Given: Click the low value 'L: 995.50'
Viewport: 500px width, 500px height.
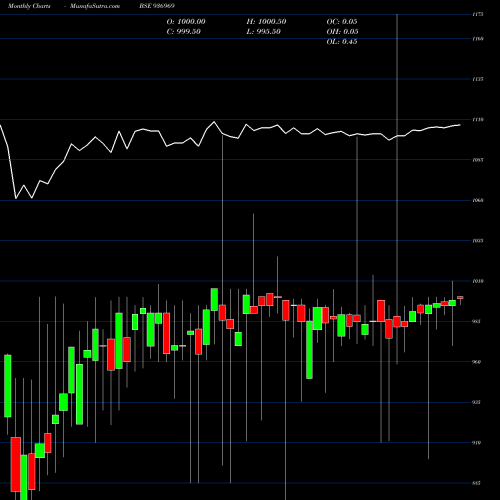Looking at the screenshot, I should pos(264,32).
